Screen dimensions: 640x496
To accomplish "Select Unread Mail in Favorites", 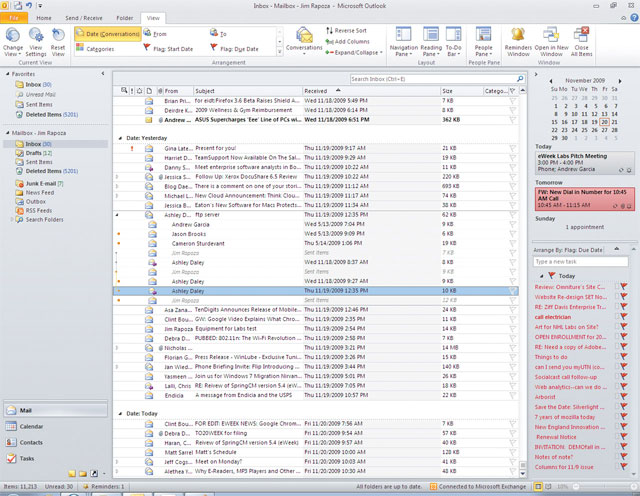I will 40,94.
